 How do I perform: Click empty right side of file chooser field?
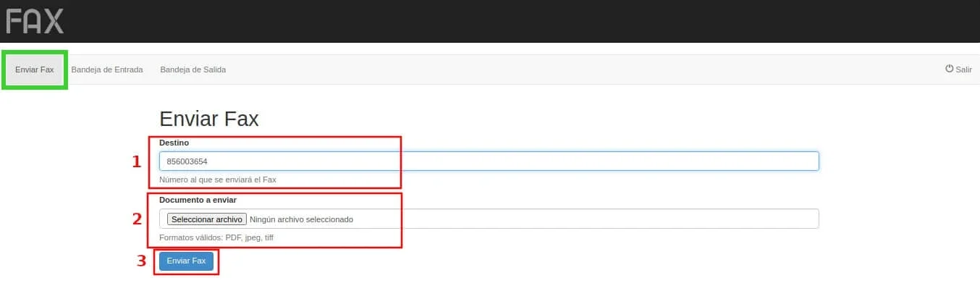pyautogui.click(x=615, y=219)
